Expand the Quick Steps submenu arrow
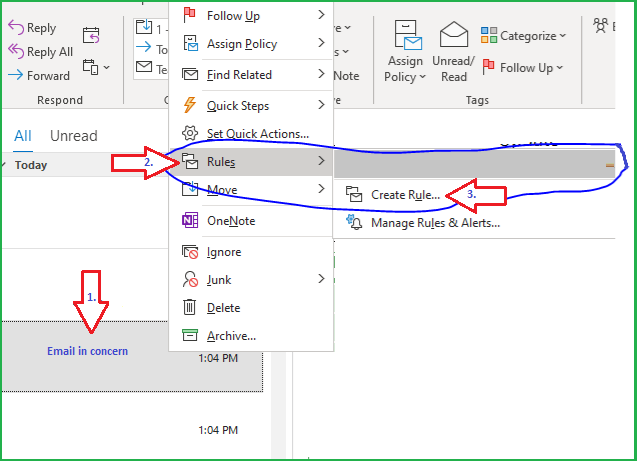 point(321,105)
